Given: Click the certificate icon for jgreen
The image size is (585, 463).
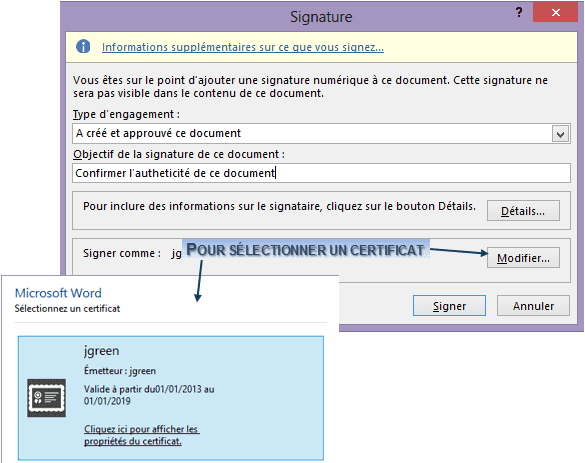Looking at the screenshot, I should 46,398.
